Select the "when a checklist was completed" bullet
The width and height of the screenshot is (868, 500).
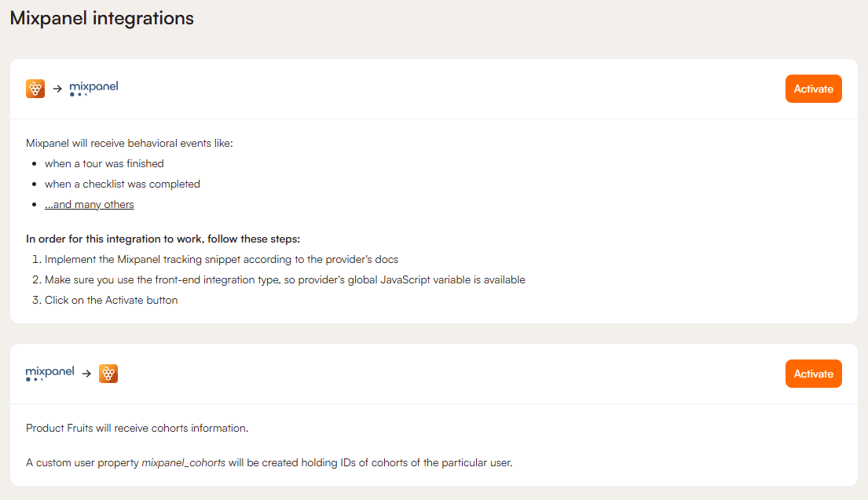[122, 184]
